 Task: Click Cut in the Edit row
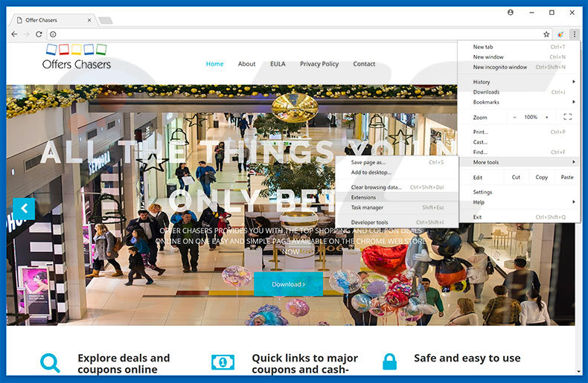516,177
